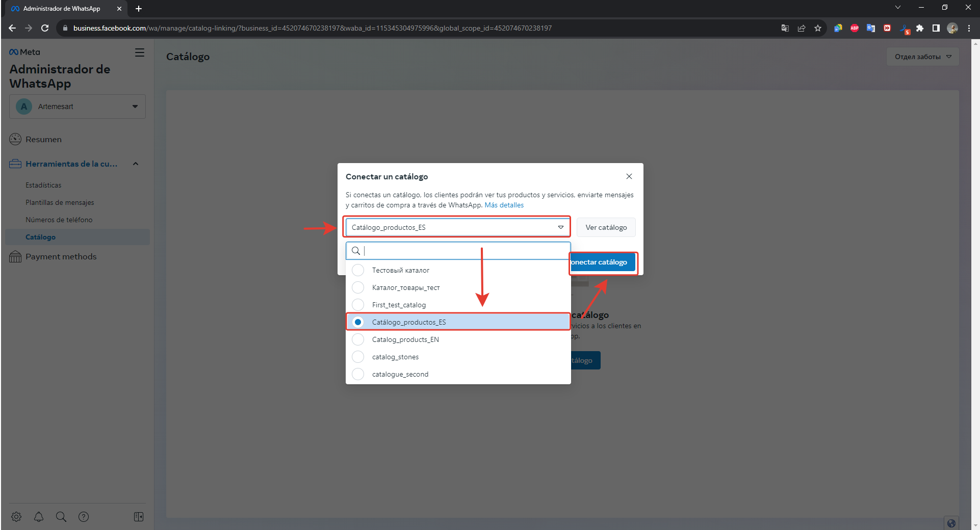Click the Ver catálogo button
980x530 pixels.
pyautogui.click(x=606, y=227)
